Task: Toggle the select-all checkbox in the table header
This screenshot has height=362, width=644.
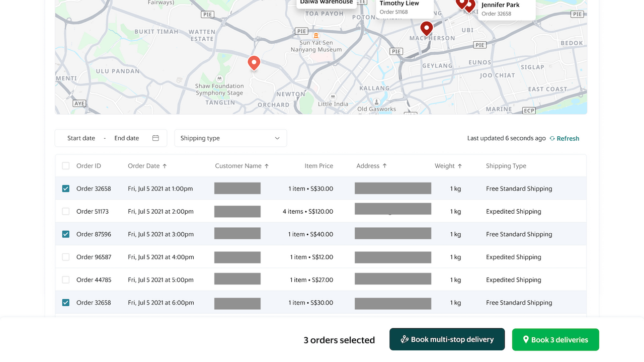Action: 65,165
